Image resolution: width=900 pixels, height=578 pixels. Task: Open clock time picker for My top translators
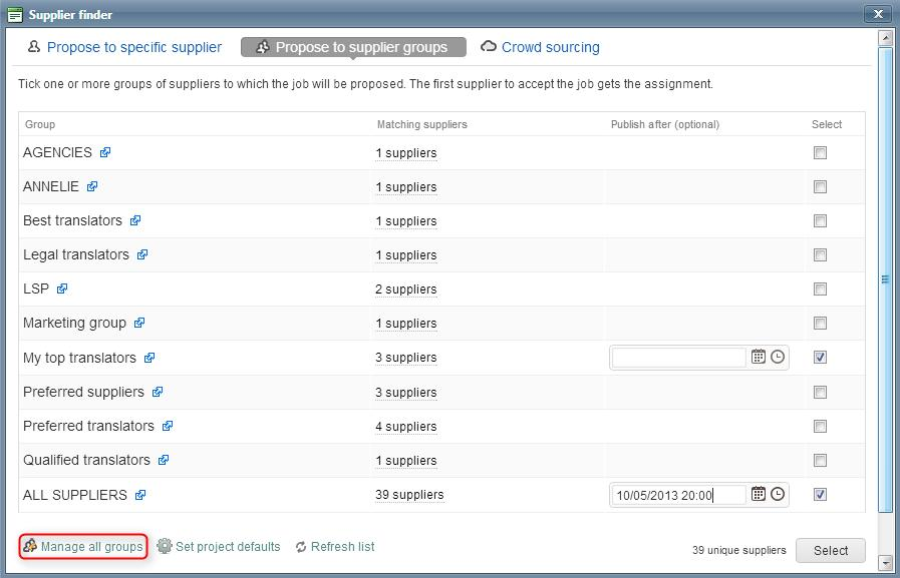tap(777, 357)
